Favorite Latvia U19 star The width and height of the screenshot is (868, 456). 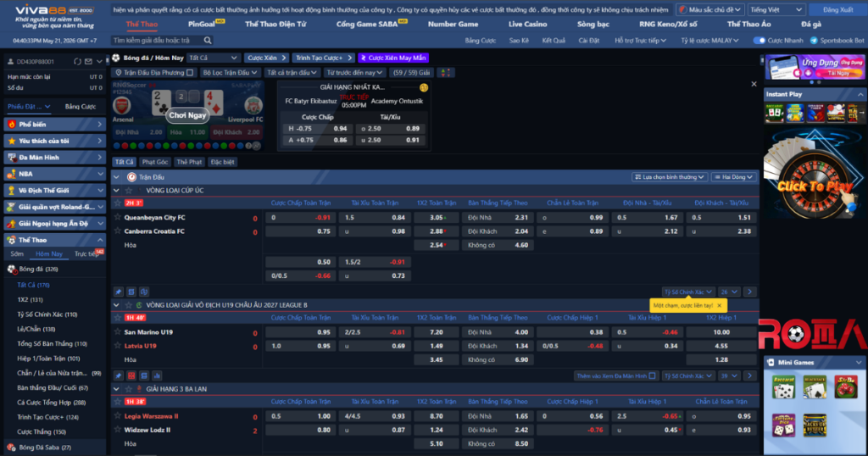coord(117,345)
